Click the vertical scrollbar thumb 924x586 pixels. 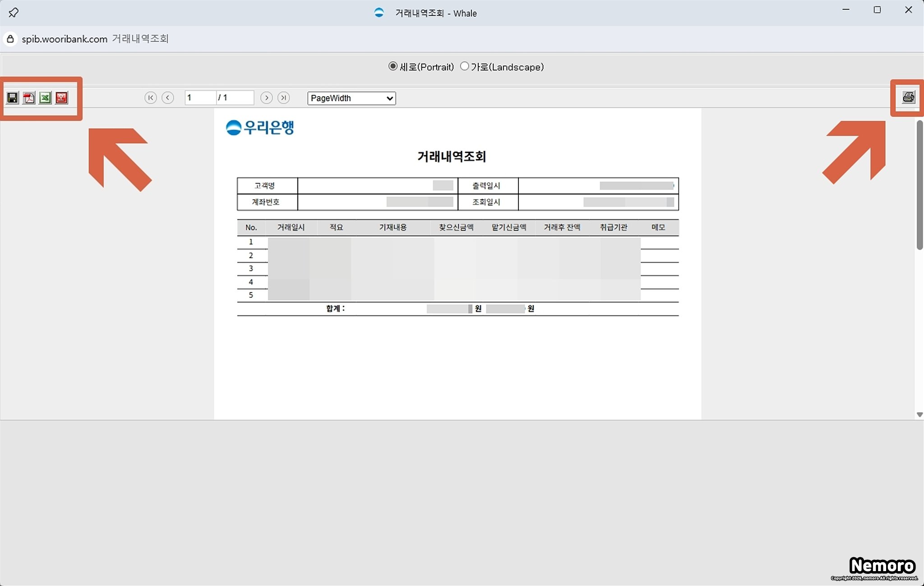(x=919, y=185)
